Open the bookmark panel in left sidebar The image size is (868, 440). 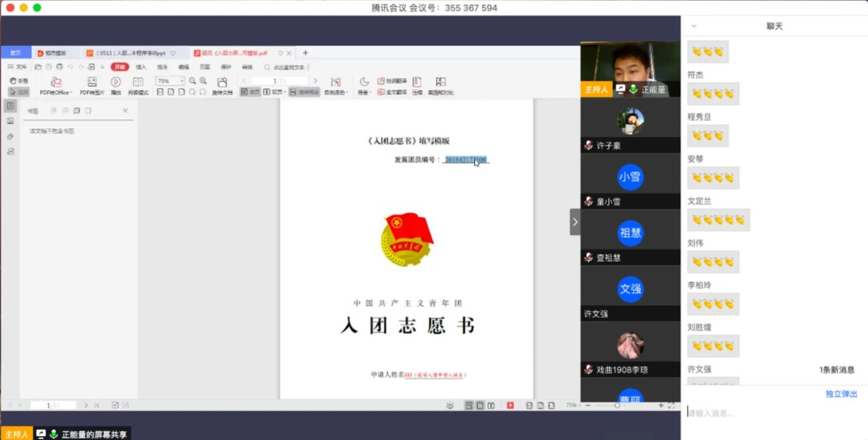[10, 106]
